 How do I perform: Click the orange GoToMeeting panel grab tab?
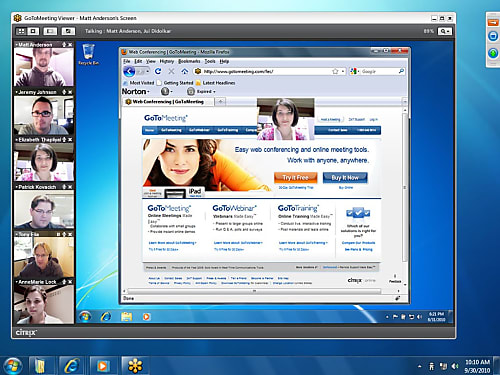coord(493,22)
